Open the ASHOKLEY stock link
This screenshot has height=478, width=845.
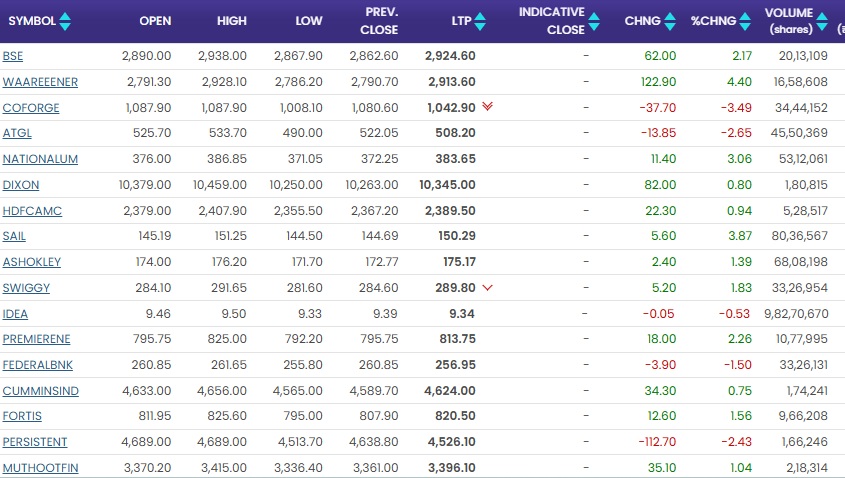click(x=32, y=262)
